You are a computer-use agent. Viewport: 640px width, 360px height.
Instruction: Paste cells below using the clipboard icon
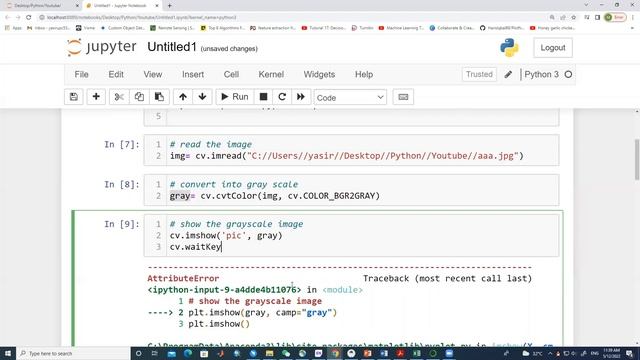coord(159,97)
